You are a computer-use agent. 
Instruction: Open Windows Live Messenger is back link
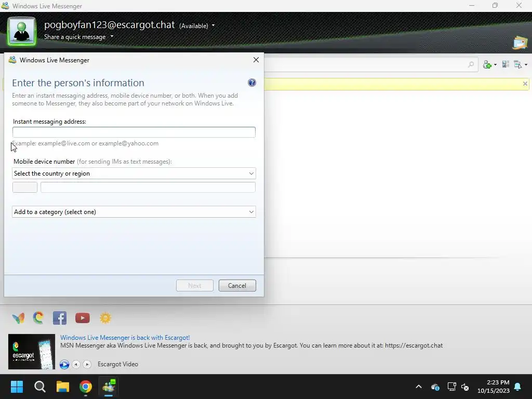click(x=125, y=338)
